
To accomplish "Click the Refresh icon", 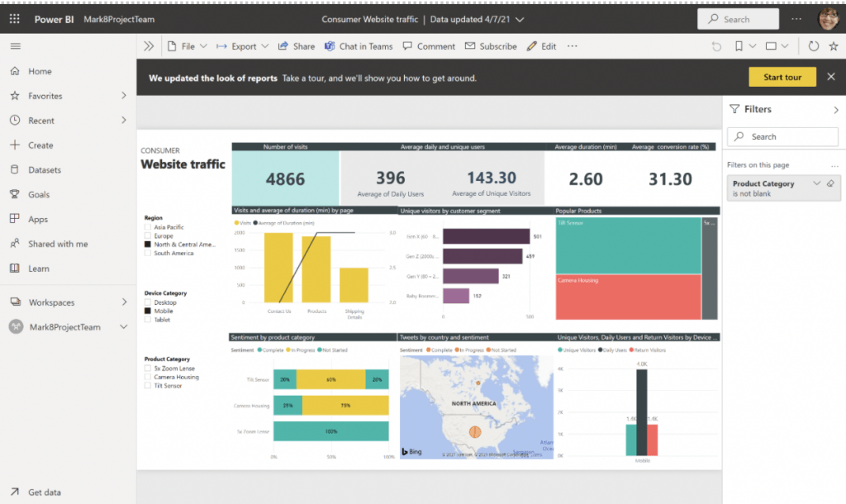I will click(x=813, y=46).
